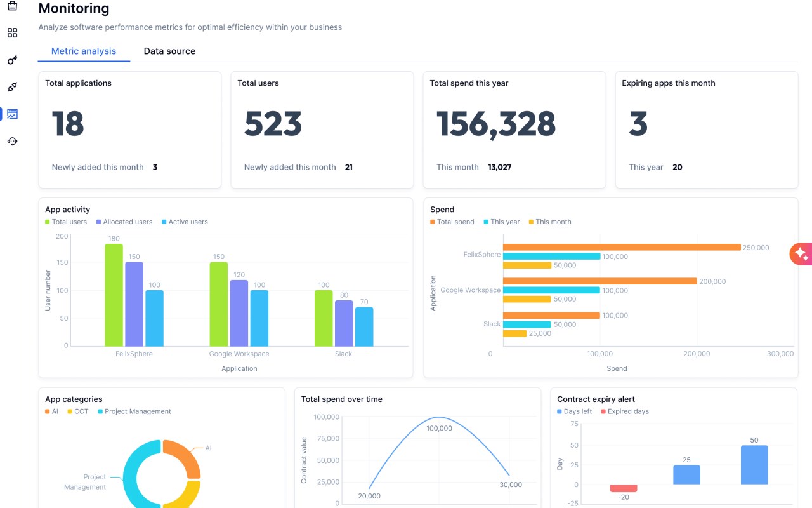Open the plug connector icon in sidebar
Viewport: 812px width, 508px height.
pos(12,87)
